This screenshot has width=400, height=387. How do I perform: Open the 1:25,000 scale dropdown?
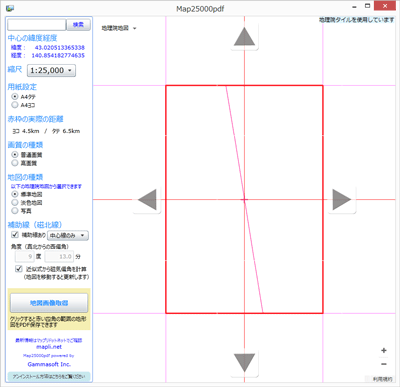pos(51,70)
